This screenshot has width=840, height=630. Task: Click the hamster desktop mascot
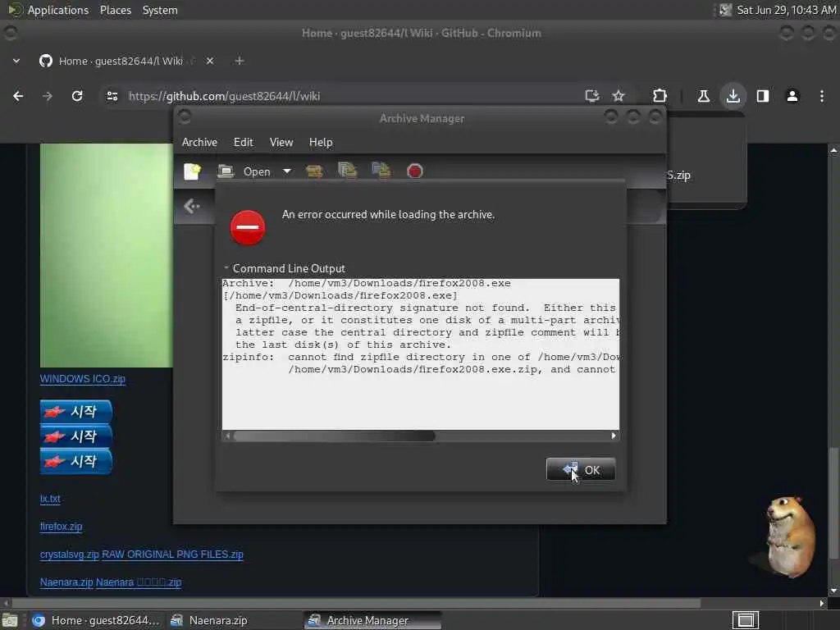790,536
